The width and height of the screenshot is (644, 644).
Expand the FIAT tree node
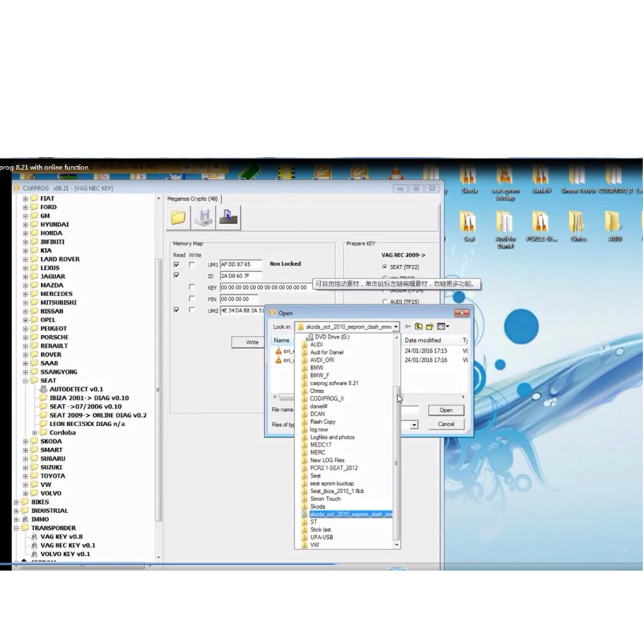26,199
